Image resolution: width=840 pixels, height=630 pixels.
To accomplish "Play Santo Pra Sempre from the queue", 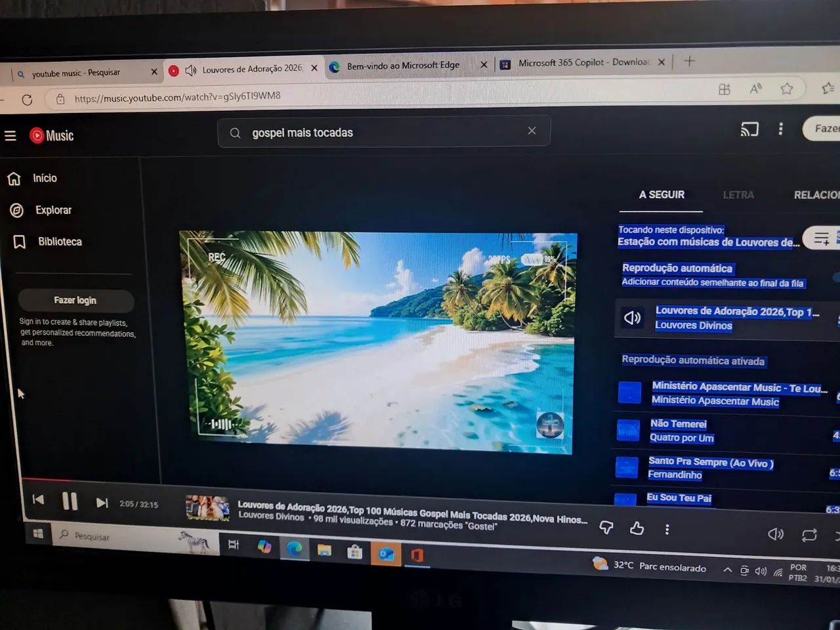I will pos(711,462).
